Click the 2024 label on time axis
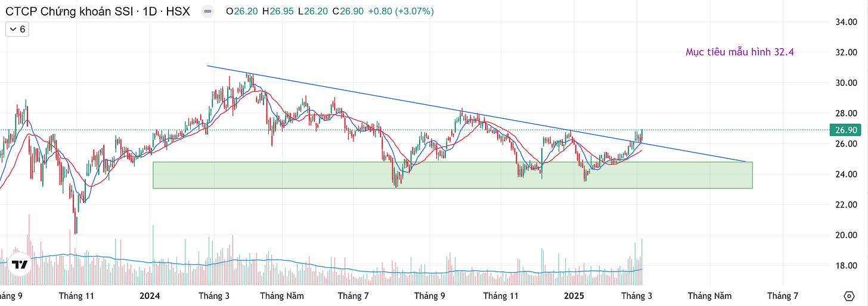Screen dimensions: 868x306 coord(150,296)
